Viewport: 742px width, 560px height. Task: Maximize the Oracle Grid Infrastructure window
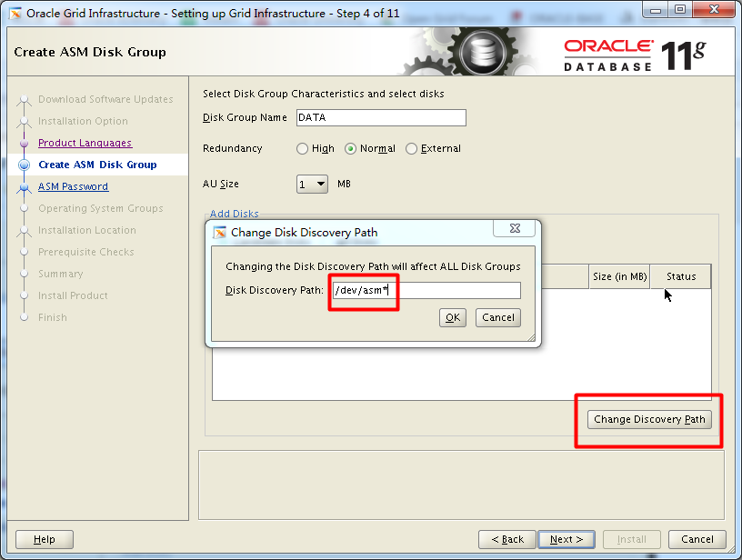pos(680,10)
